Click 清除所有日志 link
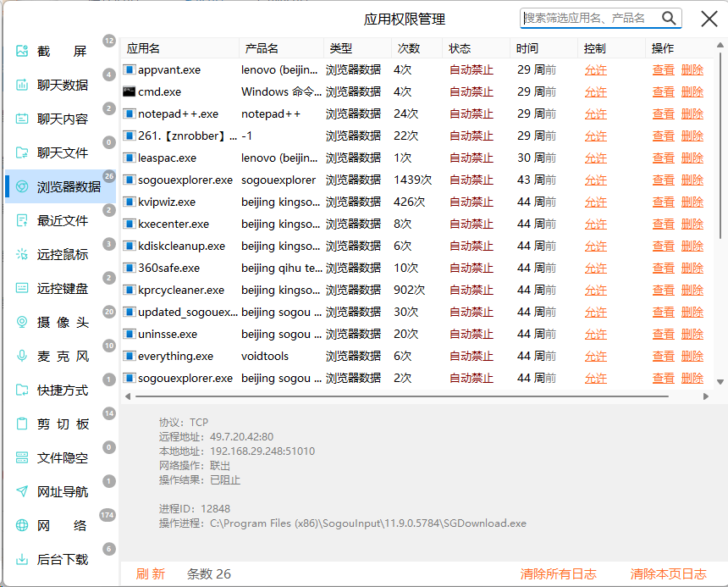The width and height of the screenshot is (728, 587). pos(558,574)
